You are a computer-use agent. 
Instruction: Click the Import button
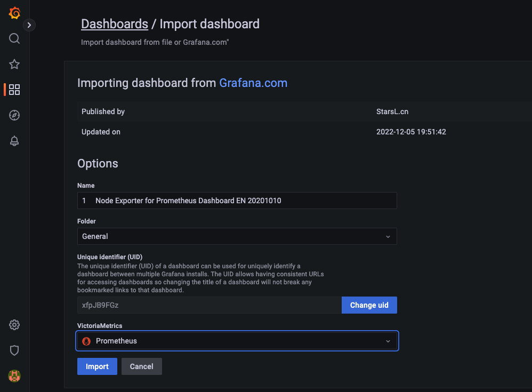(97, 366)
